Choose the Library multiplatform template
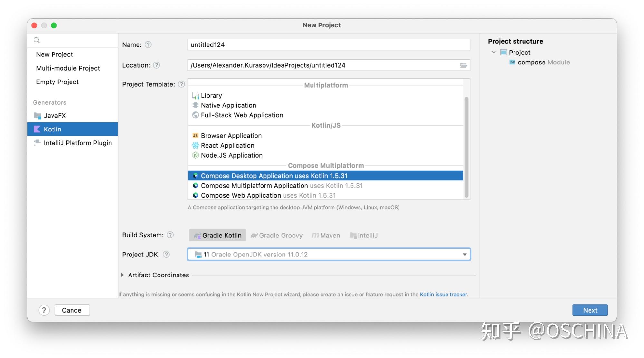The width and height of the screenshot is (644, 358). [x=211, y=95]
